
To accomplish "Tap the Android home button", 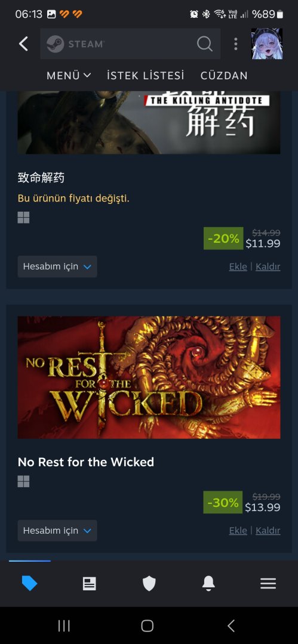I will (147, 626).
